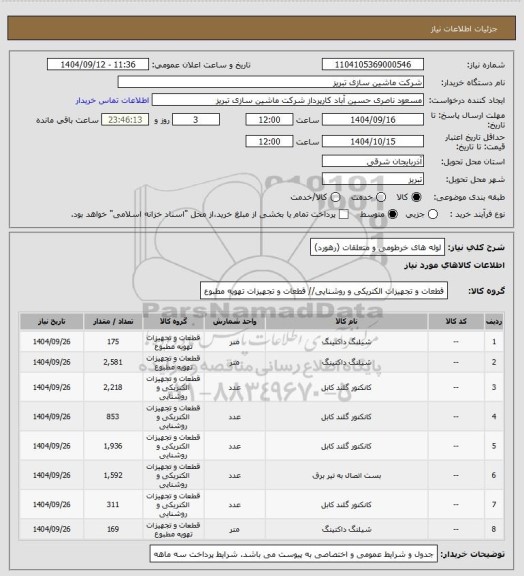Click the remaining time countdown 23:46:13
This screenshot has width=524, height=576.
coord(125,120)
